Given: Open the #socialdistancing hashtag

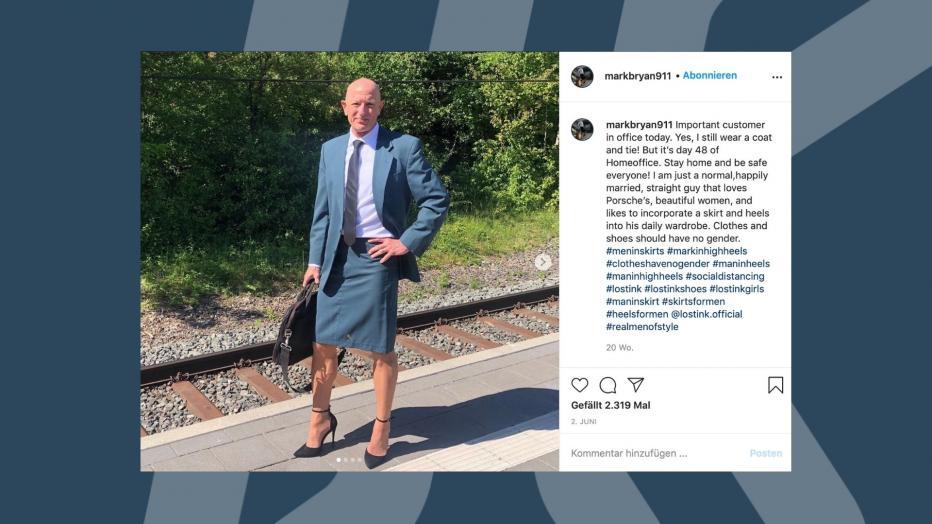Looking at the screenshot, I should click(725, 276).
